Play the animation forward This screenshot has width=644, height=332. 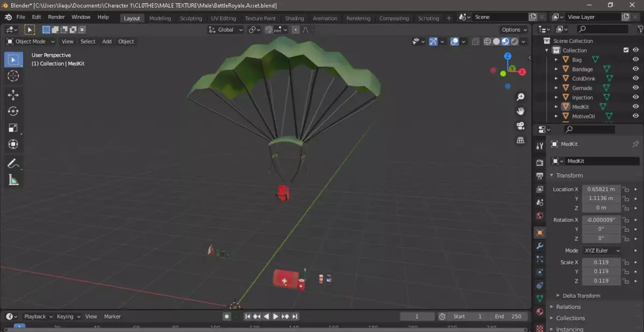[x=276, y=316]
